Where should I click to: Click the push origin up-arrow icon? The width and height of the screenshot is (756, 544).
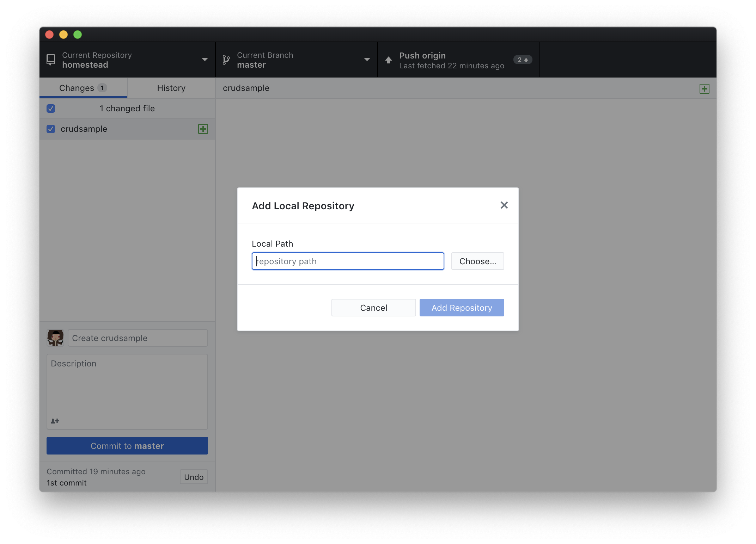pos(389,60)
